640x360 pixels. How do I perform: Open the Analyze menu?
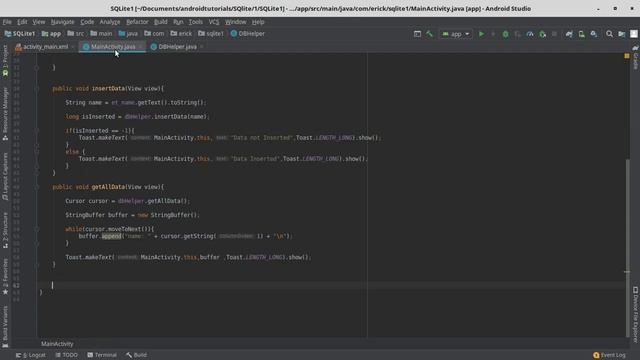[x=110, y=22]
